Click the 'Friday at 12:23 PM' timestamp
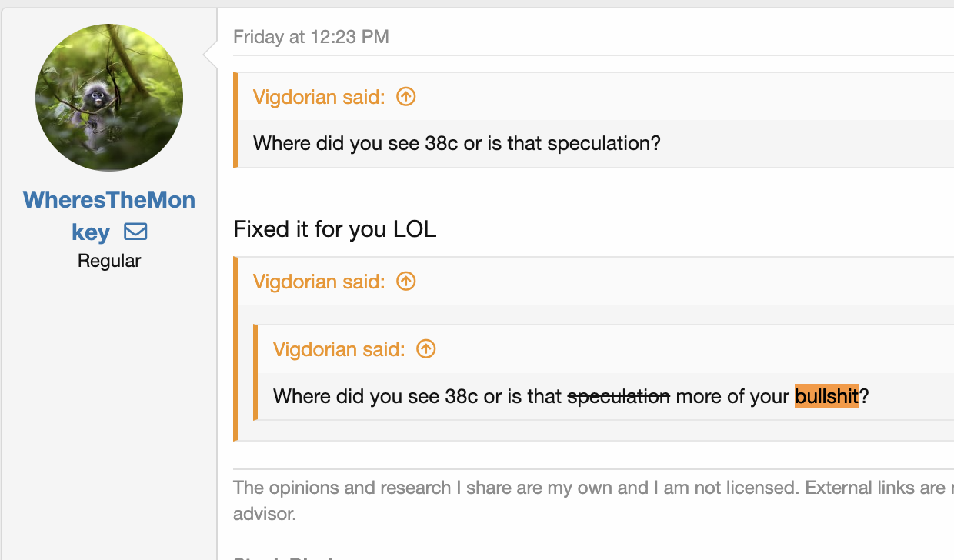The width and height of the screenshot is (954, 560). (x=311, y=36)
